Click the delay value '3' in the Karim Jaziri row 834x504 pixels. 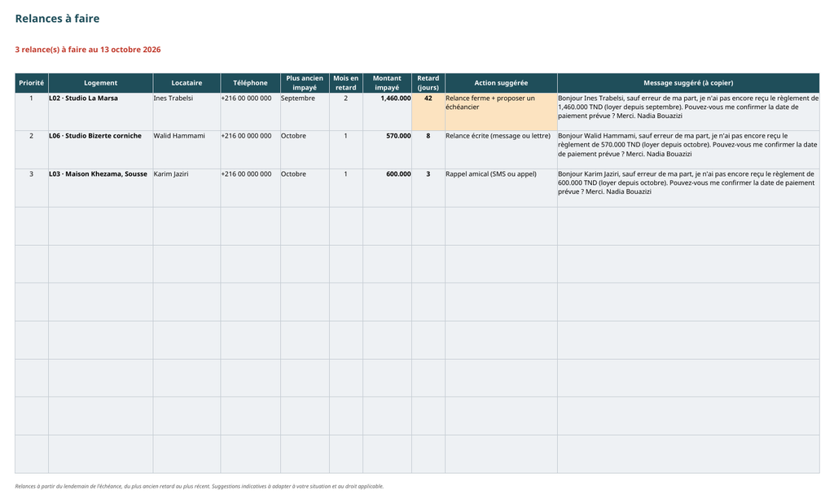click(428, 188)
